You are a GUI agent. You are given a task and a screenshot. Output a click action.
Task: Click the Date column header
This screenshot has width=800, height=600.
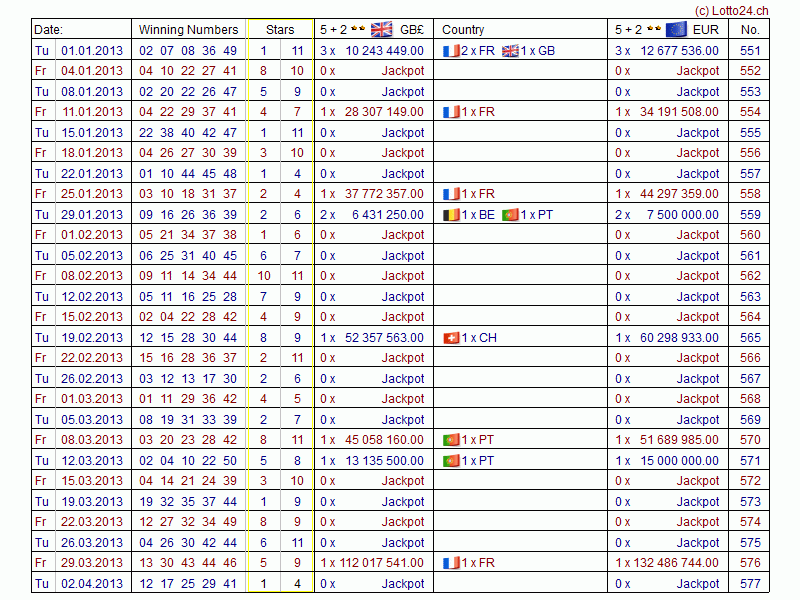(48, 30)
